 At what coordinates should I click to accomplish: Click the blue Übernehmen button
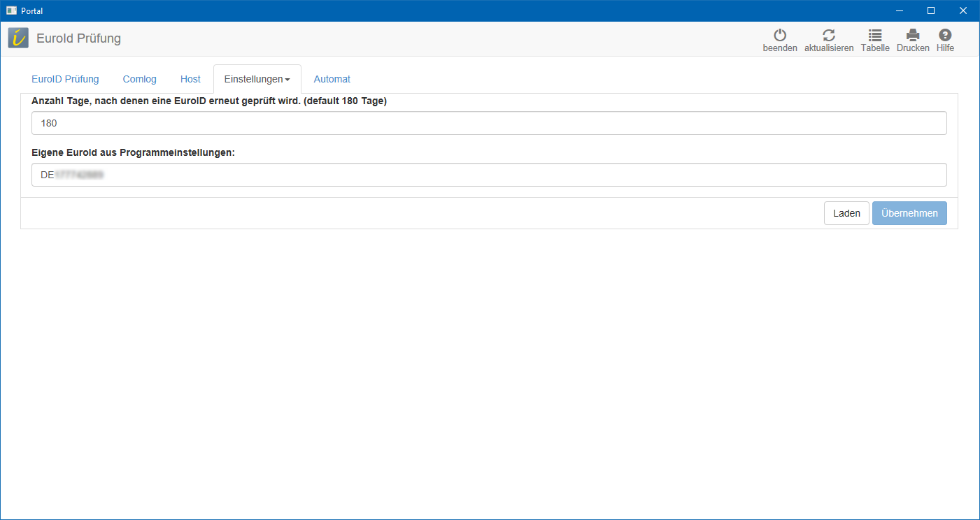pyautogui.click(x=909, y=213)
